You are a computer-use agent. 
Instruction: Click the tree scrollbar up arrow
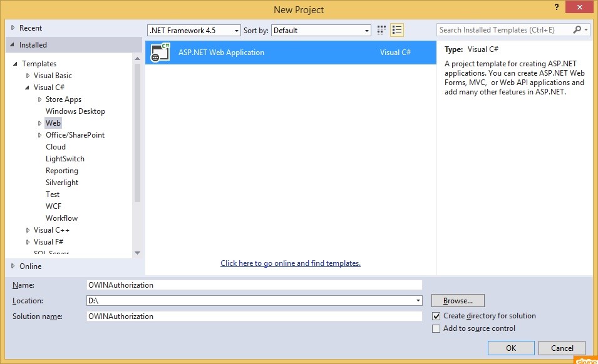click(x=137, y=59)
